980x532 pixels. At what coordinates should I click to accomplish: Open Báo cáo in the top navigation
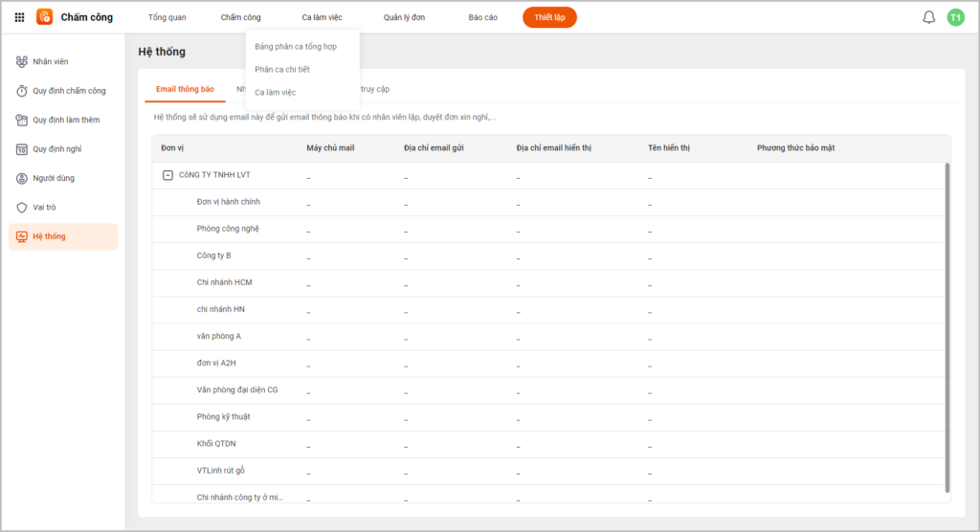(482, 17)
